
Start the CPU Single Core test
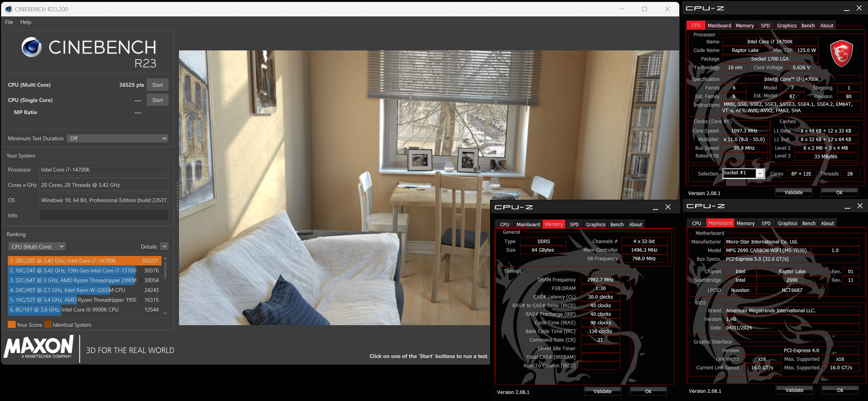[157, 100]
